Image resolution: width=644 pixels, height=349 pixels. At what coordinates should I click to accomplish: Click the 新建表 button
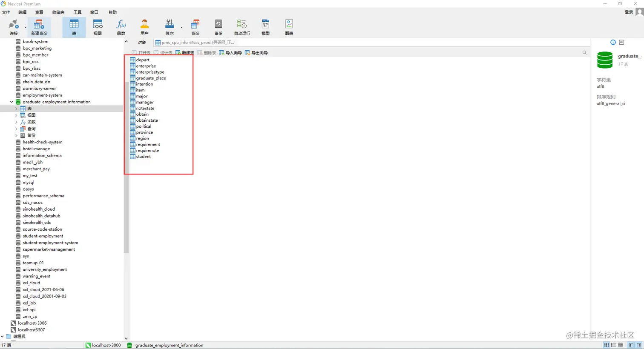pos(185,53)
